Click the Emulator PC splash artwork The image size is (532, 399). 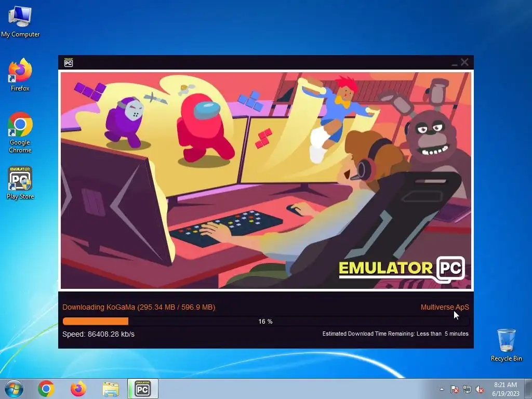(266, 180)
